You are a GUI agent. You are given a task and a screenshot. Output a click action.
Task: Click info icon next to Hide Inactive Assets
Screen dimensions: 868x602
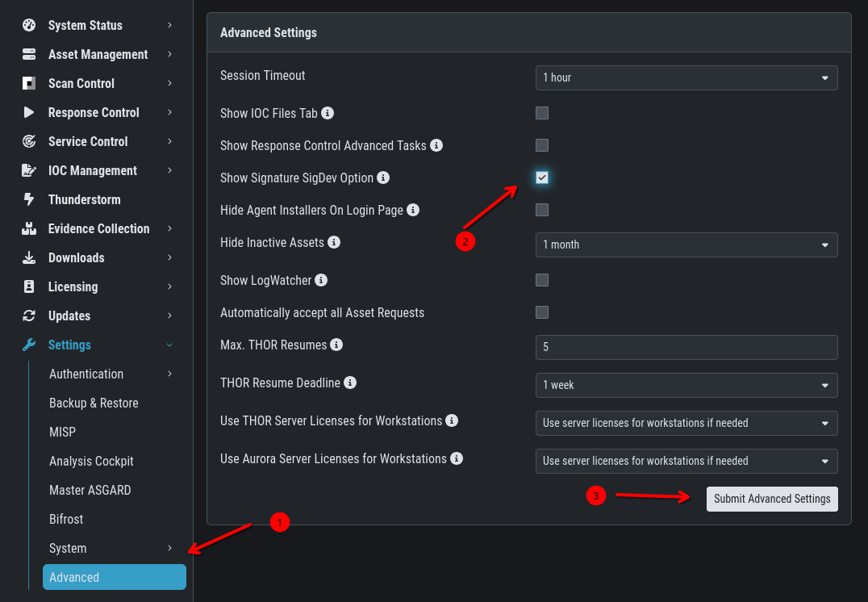334,242
